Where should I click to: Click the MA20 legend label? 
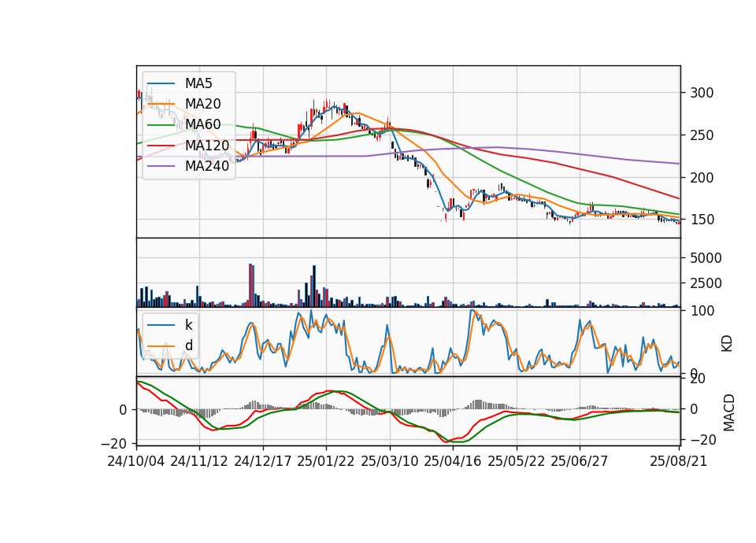point(202,104)
